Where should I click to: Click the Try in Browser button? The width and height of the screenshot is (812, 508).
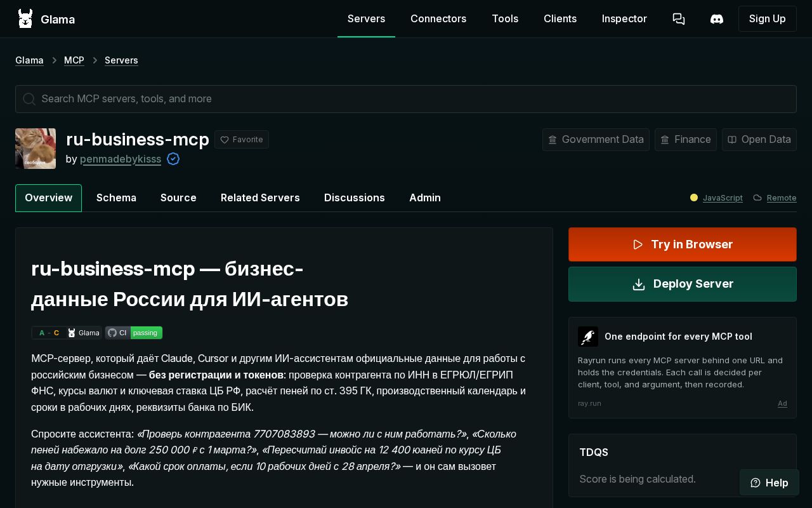pyautogui.click(x=683, y=244)
